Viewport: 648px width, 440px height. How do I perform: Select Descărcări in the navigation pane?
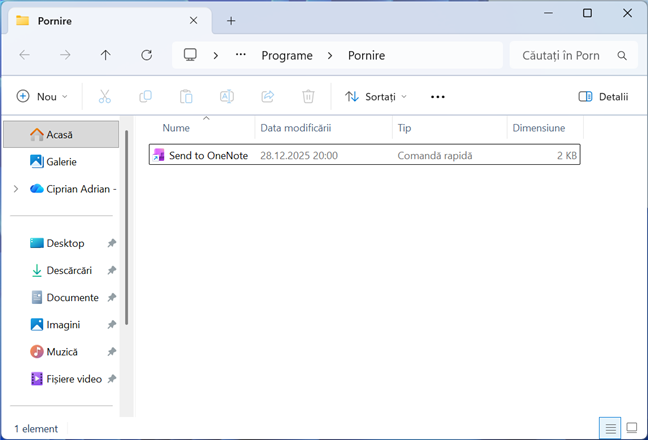(69, 271)
